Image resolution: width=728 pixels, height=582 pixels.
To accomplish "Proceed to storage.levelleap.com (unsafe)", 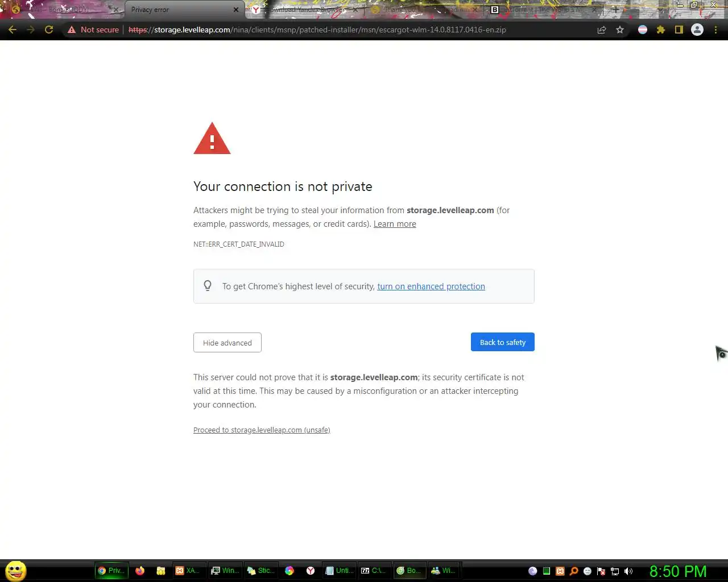I will tap(262, 430).
